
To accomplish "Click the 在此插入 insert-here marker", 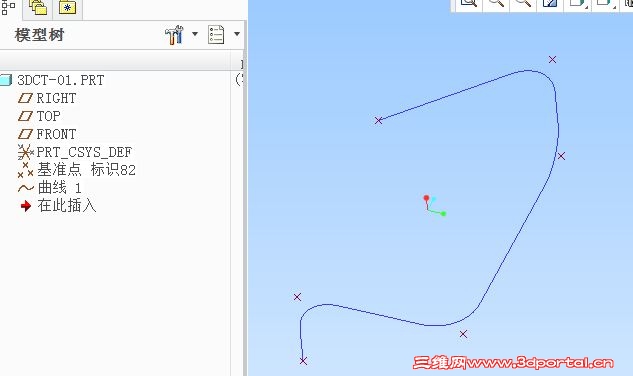I will point(67,206).
